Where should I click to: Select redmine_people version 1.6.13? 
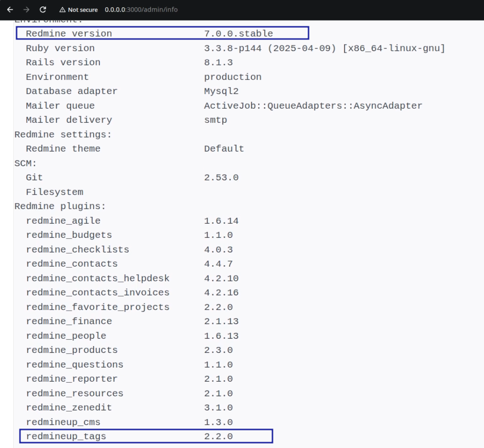click(221, 335)
